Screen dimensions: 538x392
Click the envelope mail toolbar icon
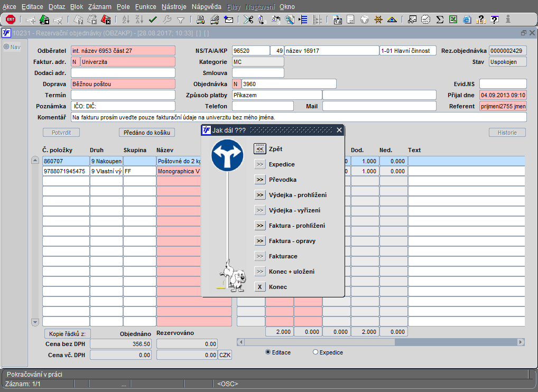(229, 20)
